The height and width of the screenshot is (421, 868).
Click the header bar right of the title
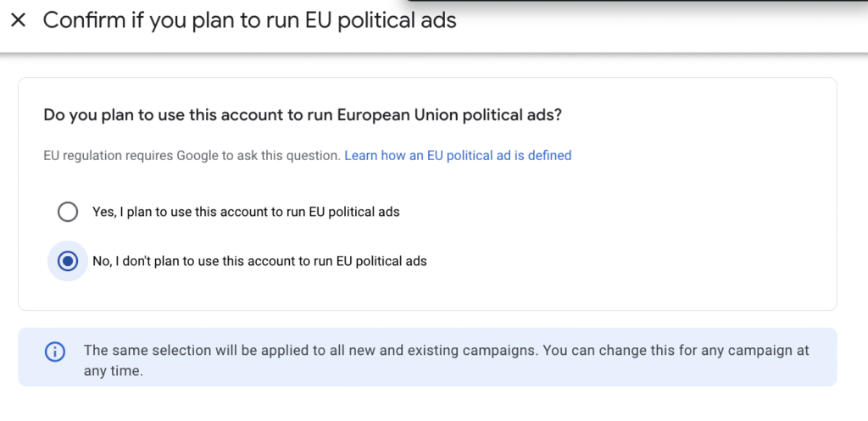(x=661, y=25)
